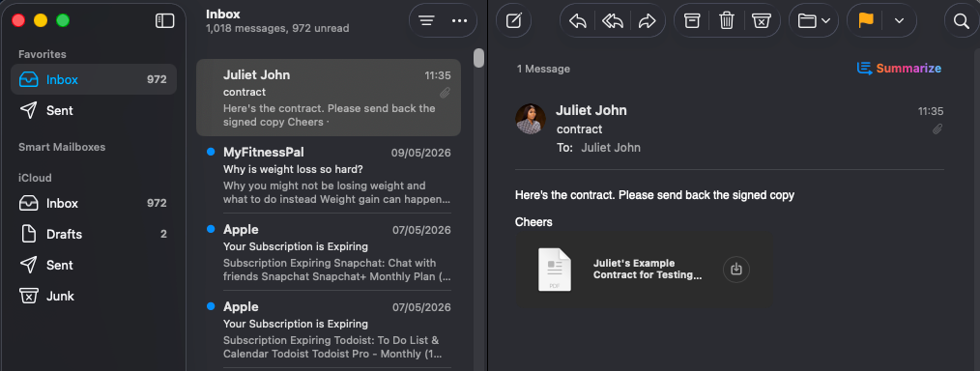Toggle the sidebar visibility icon
980x371 pixels.
164,20
